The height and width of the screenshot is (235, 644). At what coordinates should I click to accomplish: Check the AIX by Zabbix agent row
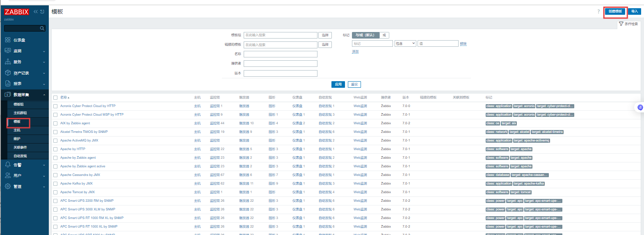pyautogui.click(x=55, y=123)
